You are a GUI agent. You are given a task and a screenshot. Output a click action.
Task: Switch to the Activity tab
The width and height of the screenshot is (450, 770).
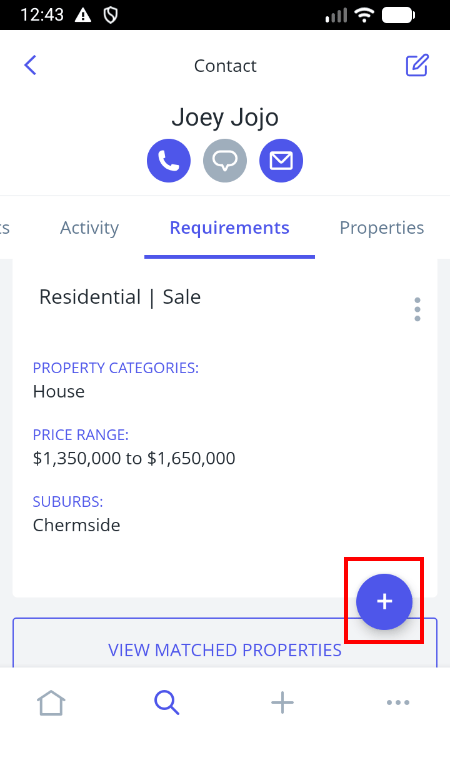click(89, 228)
